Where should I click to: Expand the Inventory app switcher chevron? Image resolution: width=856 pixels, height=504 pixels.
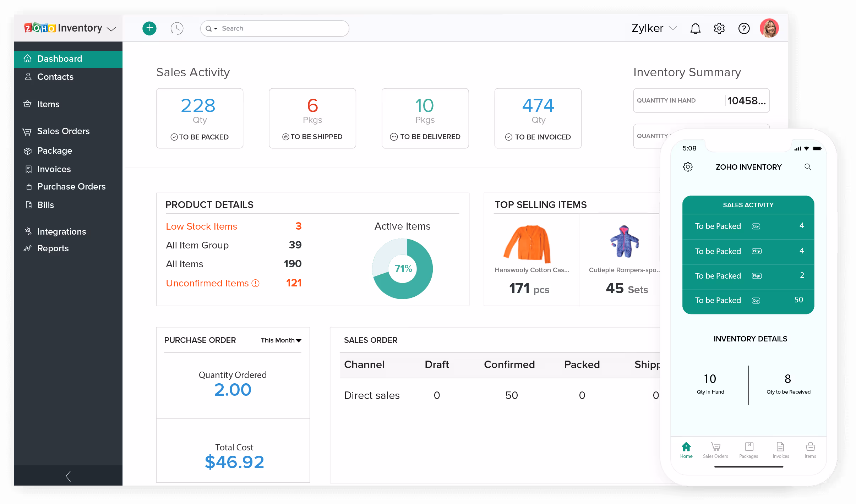111,29
